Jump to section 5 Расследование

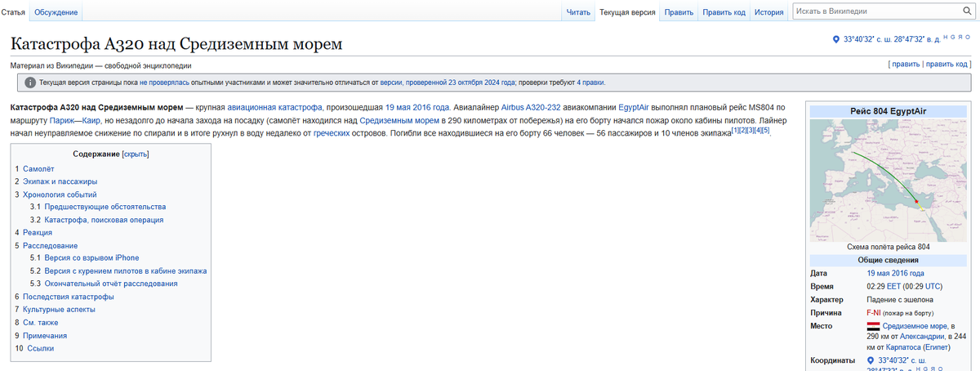pos(46,245)
